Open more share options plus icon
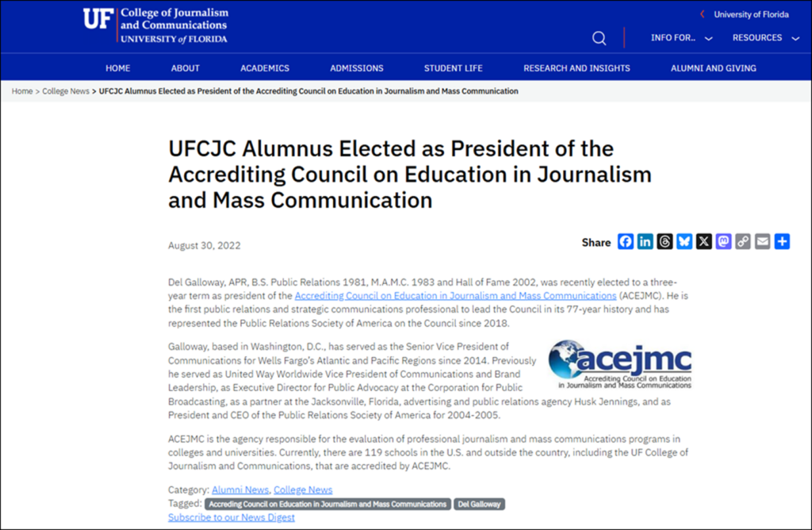812x530 pixels. (782, 242)
